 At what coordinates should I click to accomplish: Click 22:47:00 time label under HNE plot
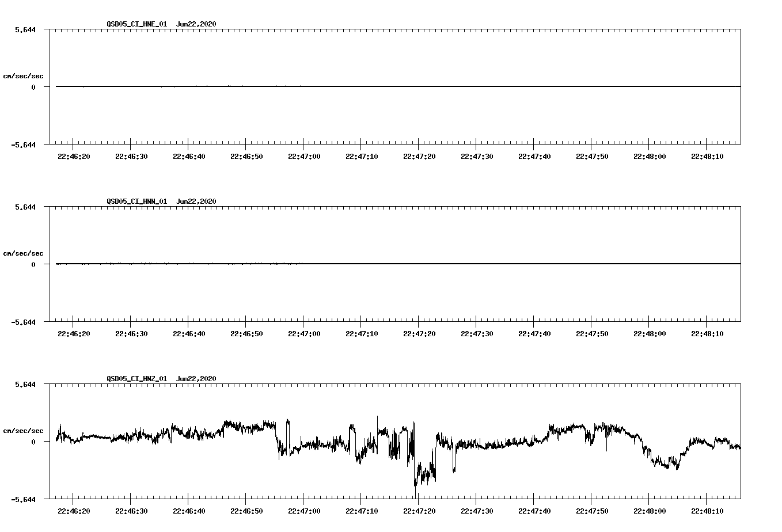(304, 156)
